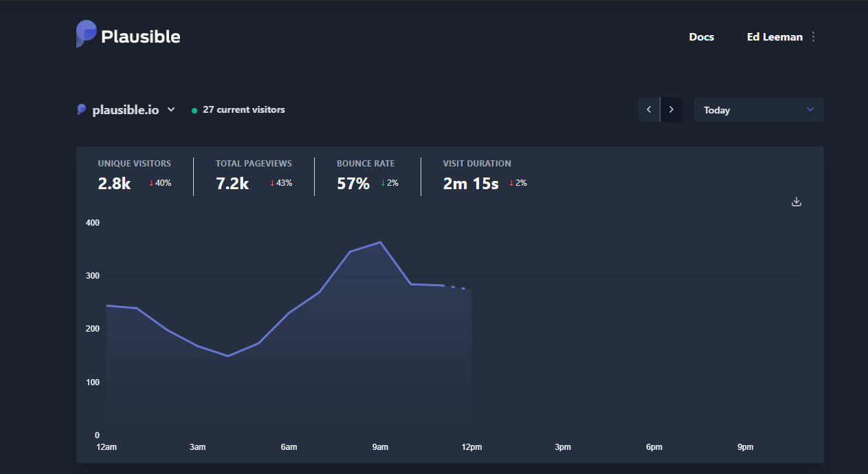This screenshot has height=474, width=868.
Task: Select the Unique Visitors metric
Action: pyautogui.click(x=135, y=175)
